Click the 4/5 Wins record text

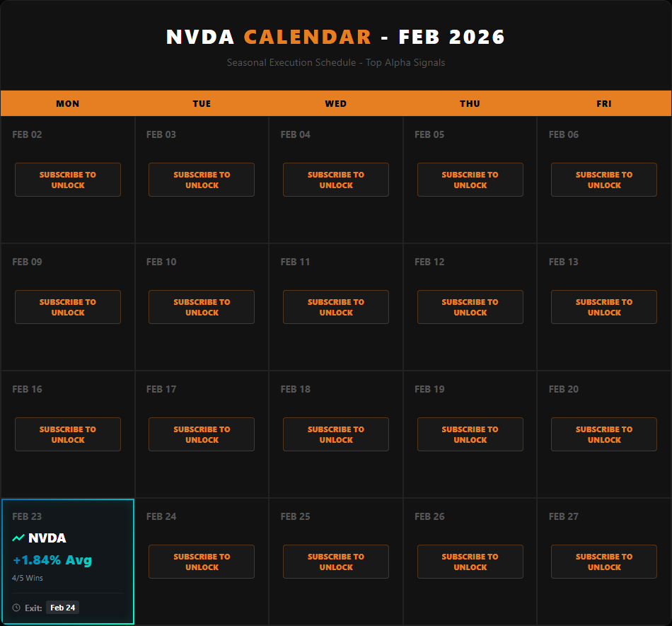[x=27, y=578]
